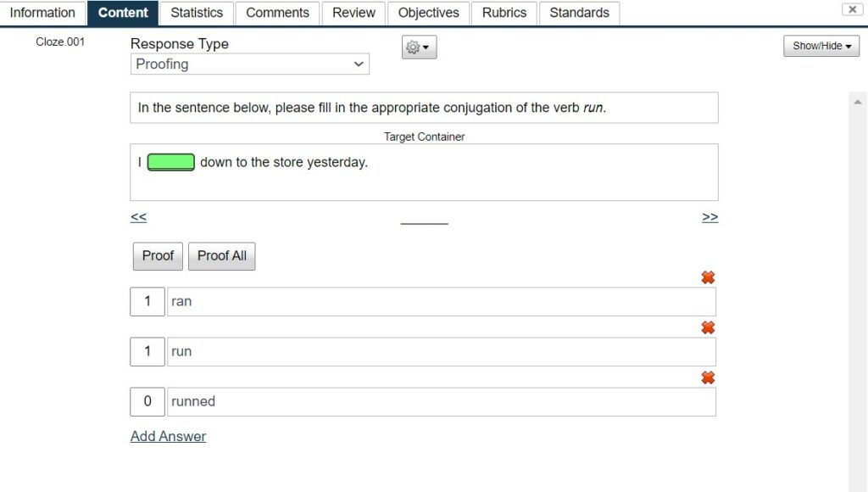868x492 pixels.
Task: Edit the score field for 'run'
Action: (147, 351)
